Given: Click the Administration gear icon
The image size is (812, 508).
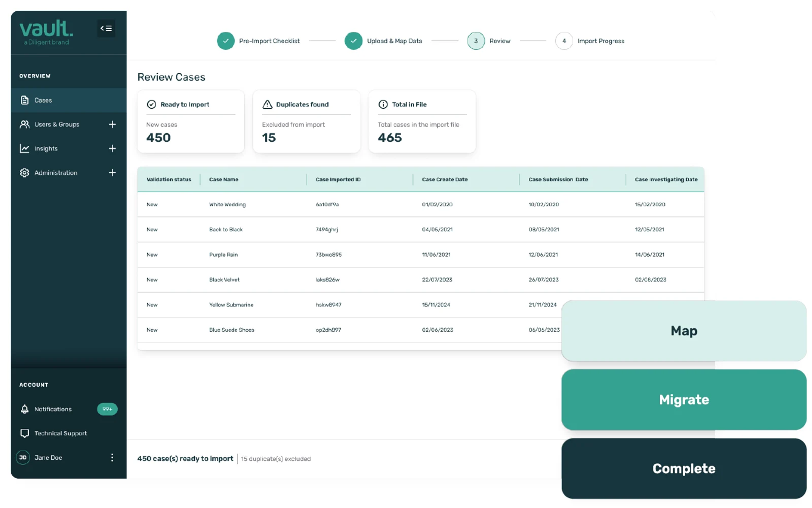Looking at the screenshot, I should pos(25,173).
